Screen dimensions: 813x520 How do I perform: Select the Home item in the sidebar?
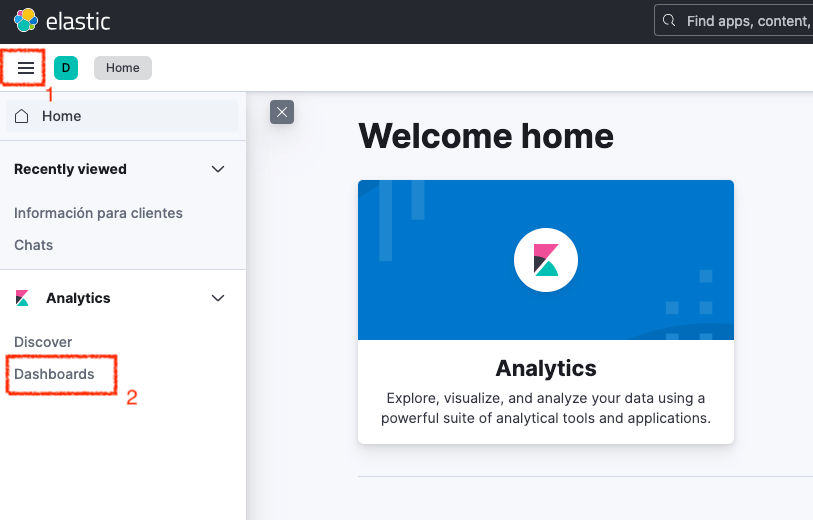122,116
